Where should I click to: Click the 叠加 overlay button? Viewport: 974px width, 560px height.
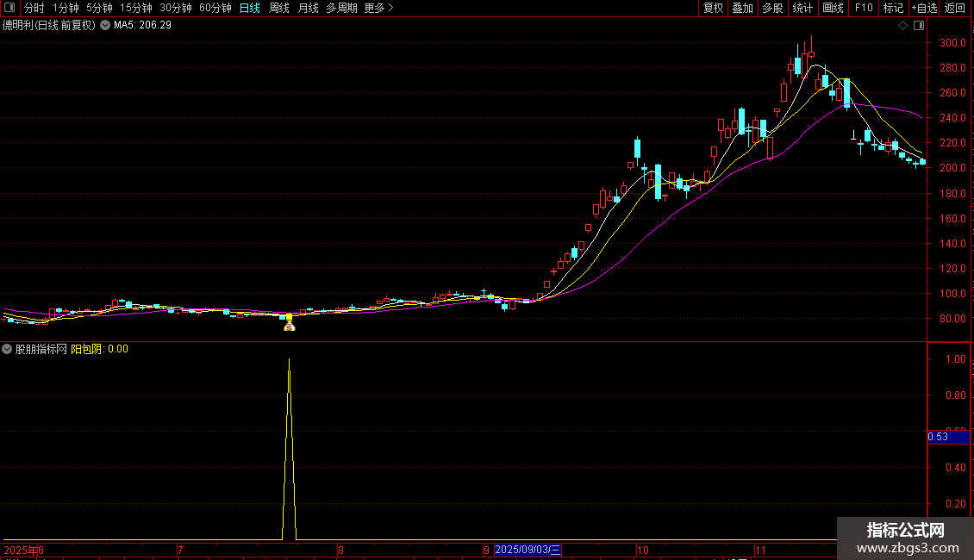(x=742, y=8)
